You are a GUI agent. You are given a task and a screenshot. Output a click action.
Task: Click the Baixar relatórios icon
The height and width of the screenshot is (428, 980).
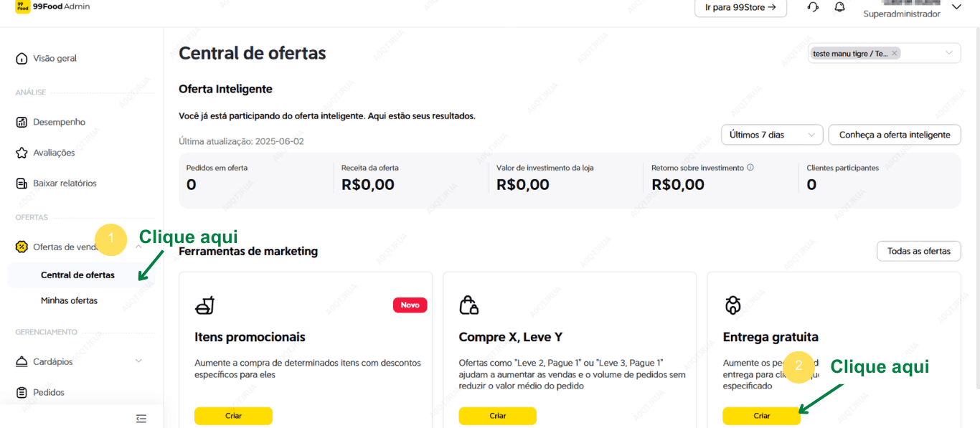22,184
